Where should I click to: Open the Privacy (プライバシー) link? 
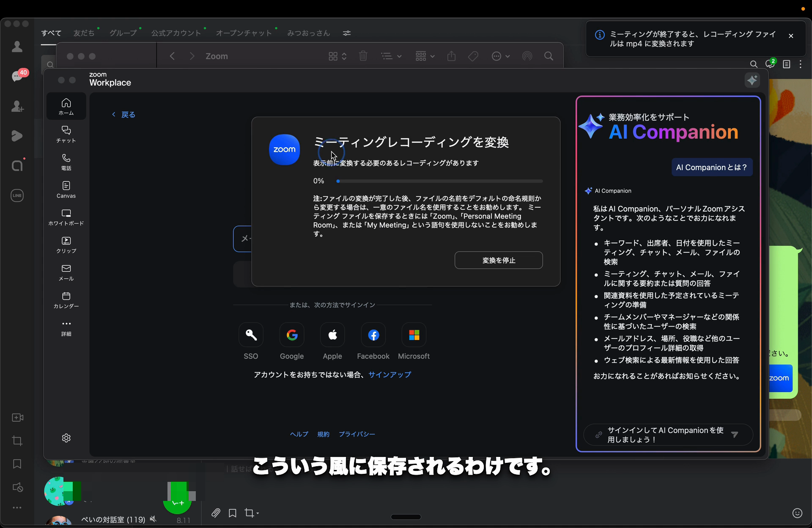357,434
